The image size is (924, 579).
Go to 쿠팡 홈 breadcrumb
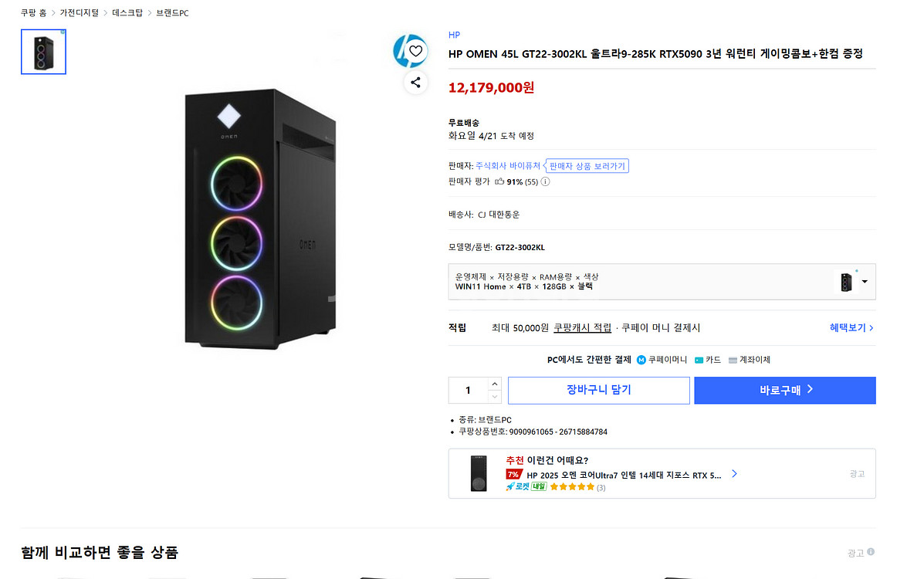33,13
